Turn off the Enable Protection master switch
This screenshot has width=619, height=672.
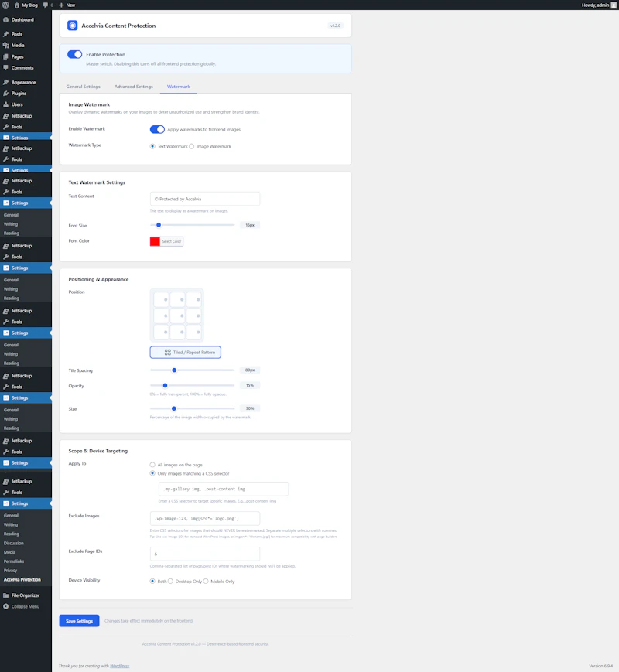[74, 54]
